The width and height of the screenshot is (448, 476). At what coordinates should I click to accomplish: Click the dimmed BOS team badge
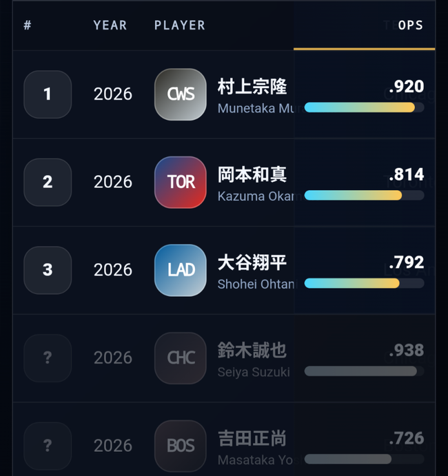coord(181,446)
